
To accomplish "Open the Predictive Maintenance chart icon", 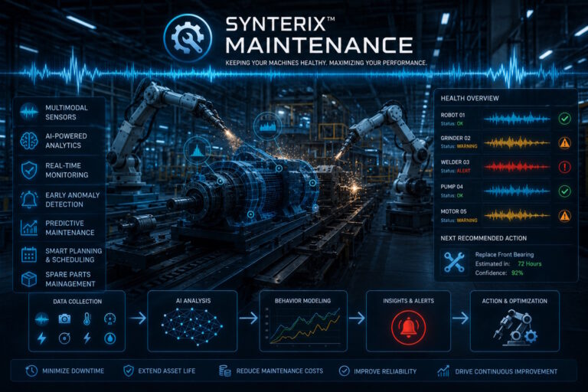I will (29, 227).
